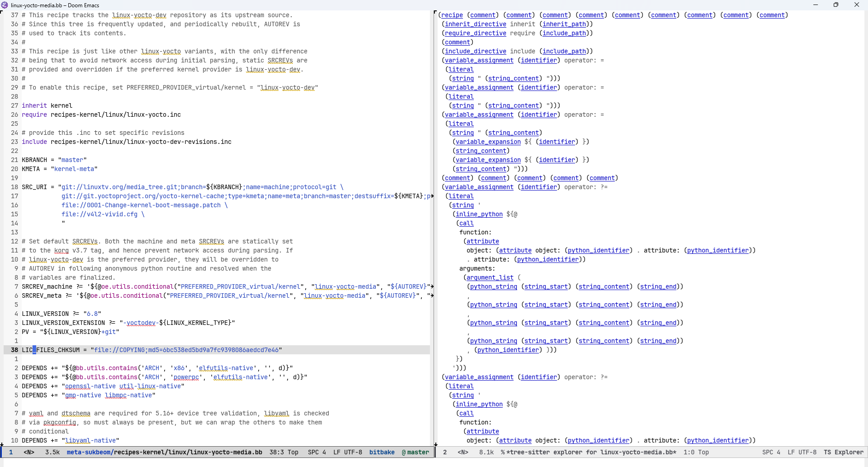Click the tree-sitter explorer buffer name in the modeline
Screen dimensions: 868x467
click(591, 452)
